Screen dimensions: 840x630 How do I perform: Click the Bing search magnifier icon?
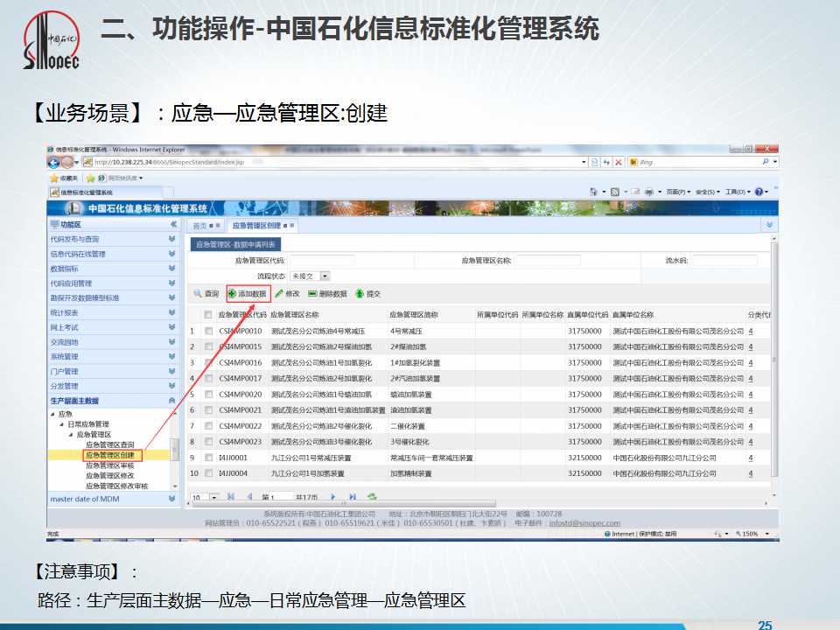tap(766, 161)
